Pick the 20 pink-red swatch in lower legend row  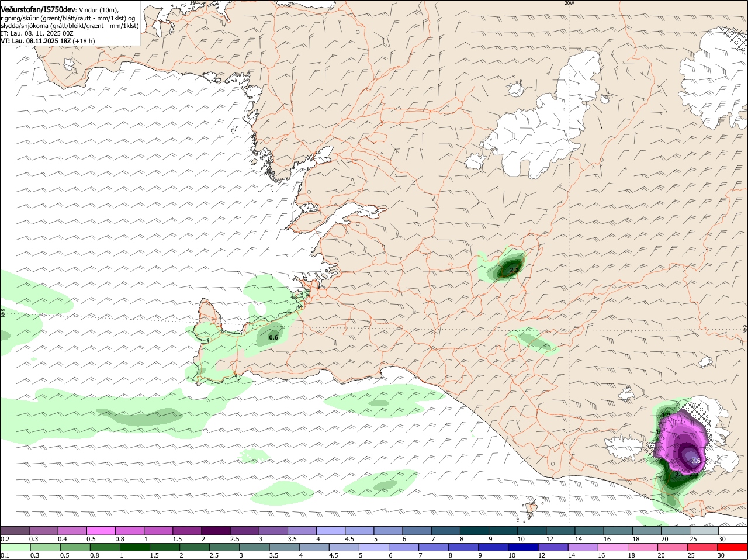click(x=673, y=547)
